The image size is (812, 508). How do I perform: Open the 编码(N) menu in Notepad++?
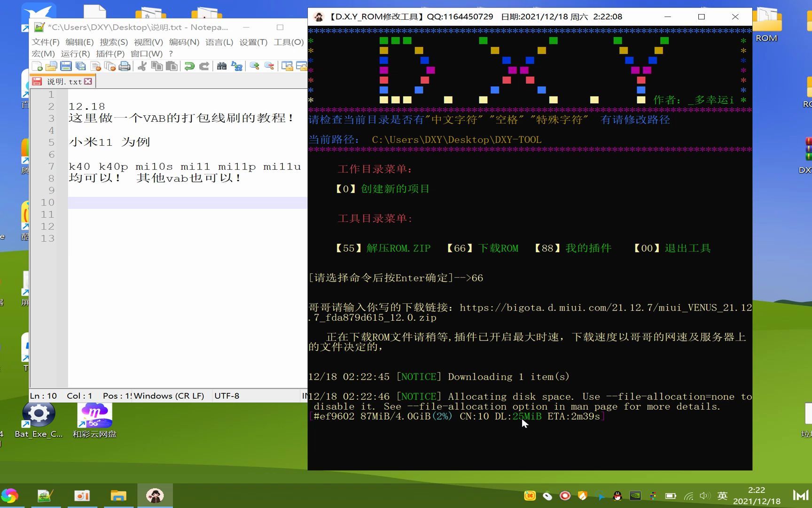pos(184,42)
